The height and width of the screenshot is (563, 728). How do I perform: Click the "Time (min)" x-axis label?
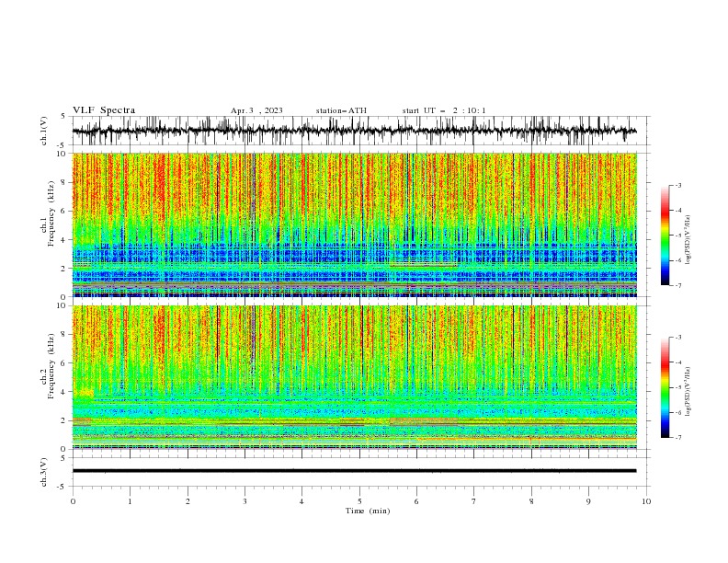(x=368, y=511)
